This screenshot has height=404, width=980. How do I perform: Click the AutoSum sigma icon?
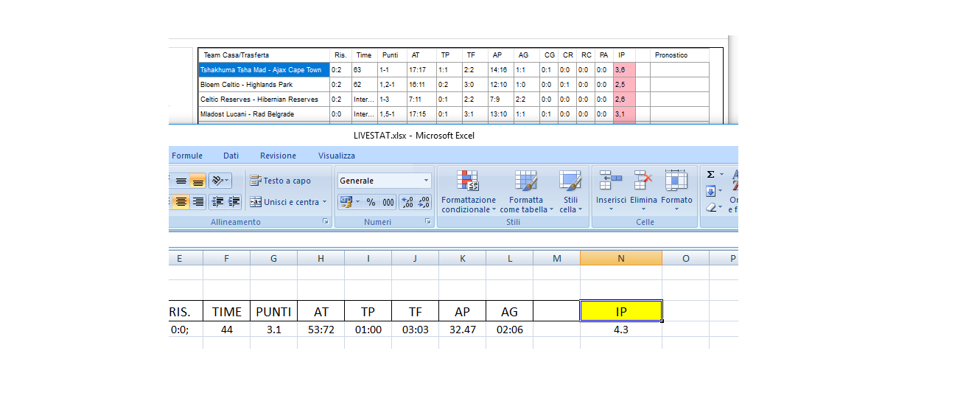(710, 175)
